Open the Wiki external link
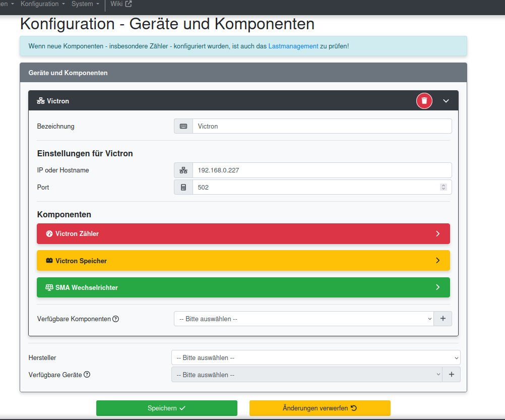Screen dimensions: 505x420 [121, 4]
